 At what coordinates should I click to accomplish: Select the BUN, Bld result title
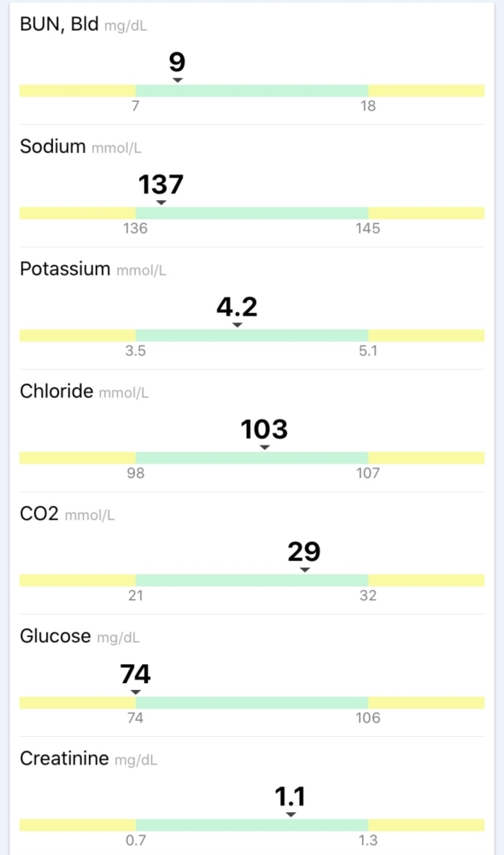[x=60, y=25]
